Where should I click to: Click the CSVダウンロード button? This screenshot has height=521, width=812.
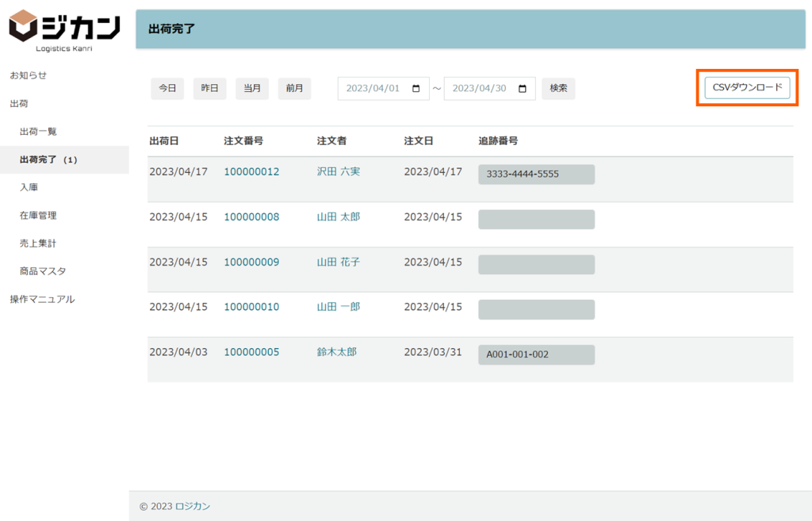point(747,87)
